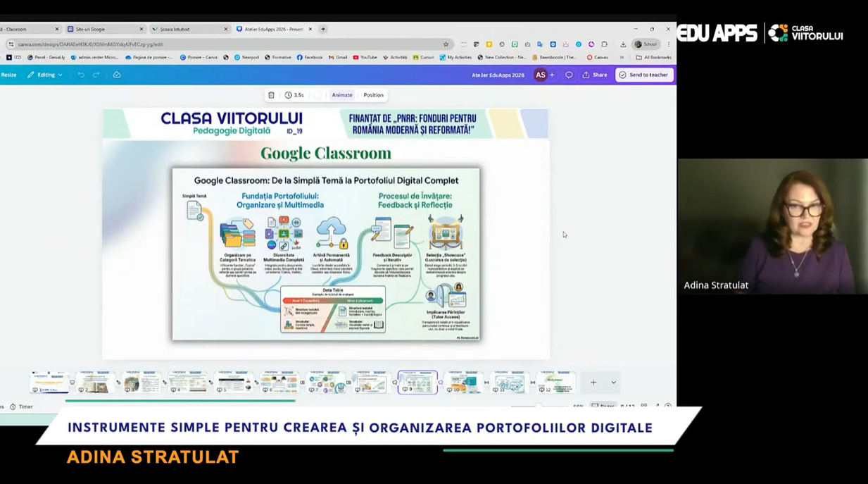Click Send to teacher button
The image size is (868, 484).
click(x=643, y=75)
